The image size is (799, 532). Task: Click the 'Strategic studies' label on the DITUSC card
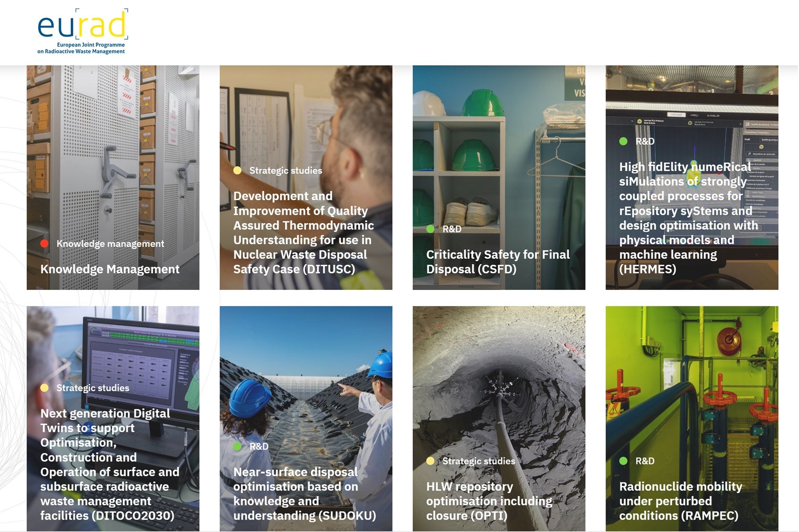coord(286,170)
